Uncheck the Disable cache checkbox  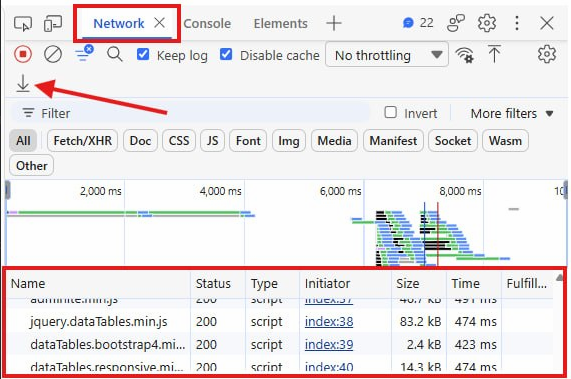click(226, 54)
